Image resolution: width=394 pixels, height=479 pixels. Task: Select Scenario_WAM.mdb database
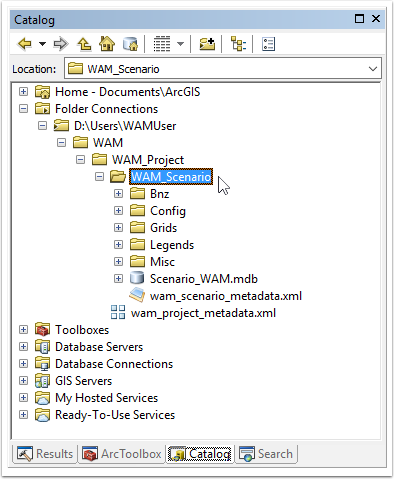point(204,279)
